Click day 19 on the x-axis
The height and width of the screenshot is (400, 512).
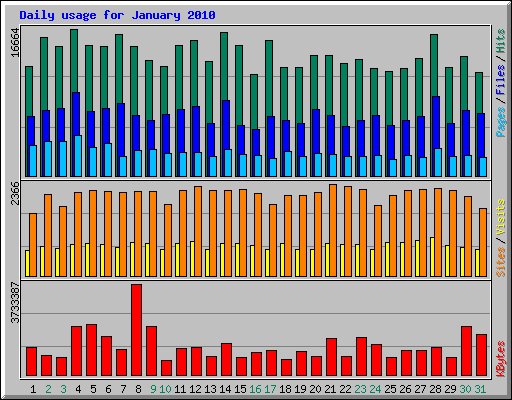tap(300, 389)
